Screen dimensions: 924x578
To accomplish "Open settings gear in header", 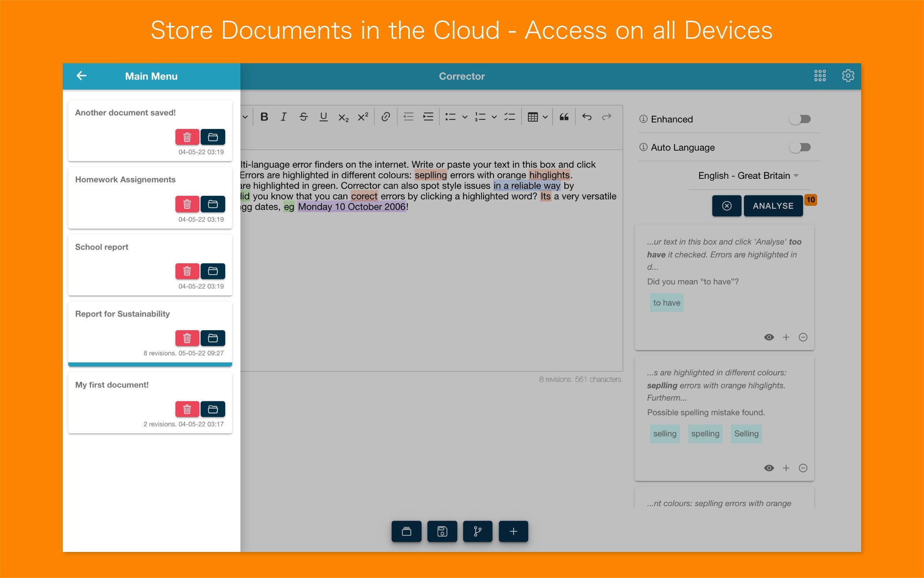I will pyautogui.click(x=848, y=76).
